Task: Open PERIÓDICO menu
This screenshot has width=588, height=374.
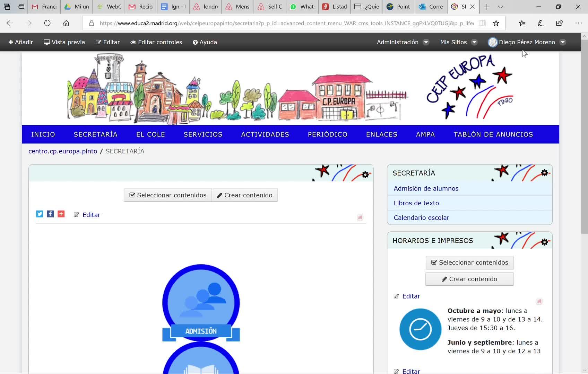Action: click(x=328, y=134)
